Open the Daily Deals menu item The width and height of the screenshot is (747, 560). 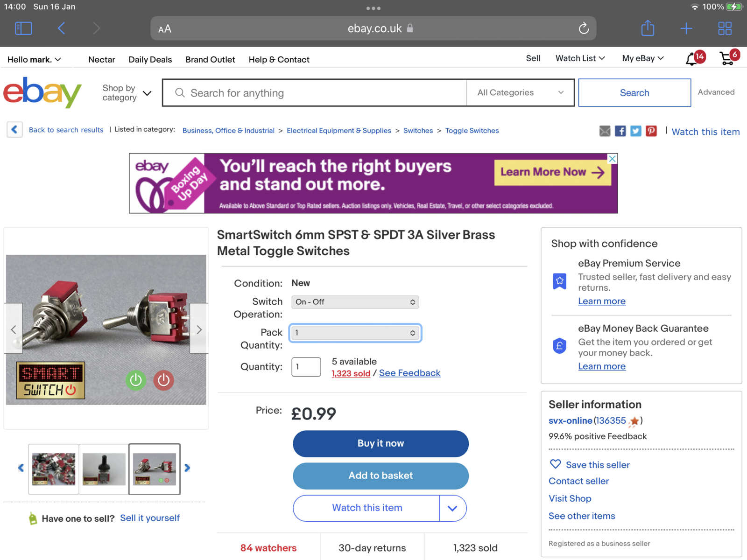click(x=150, y=59)
